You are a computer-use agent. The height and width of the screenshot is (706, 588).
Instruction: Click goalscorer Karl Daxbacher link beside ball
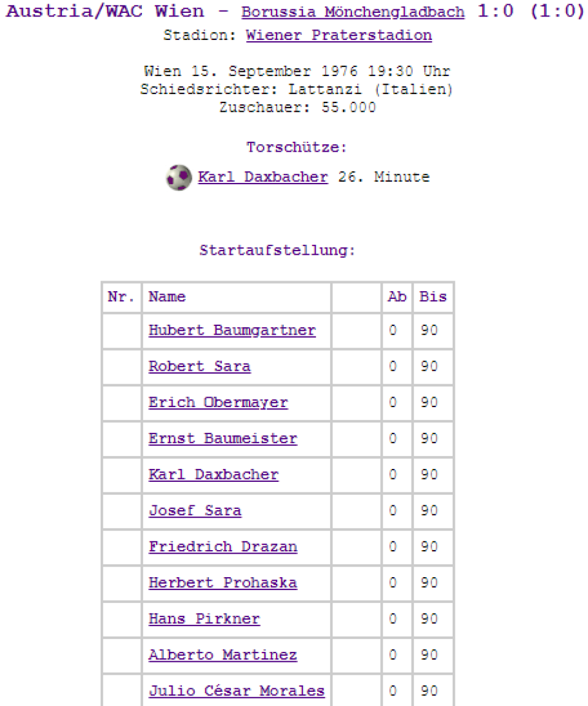click(x=263, y=176)
